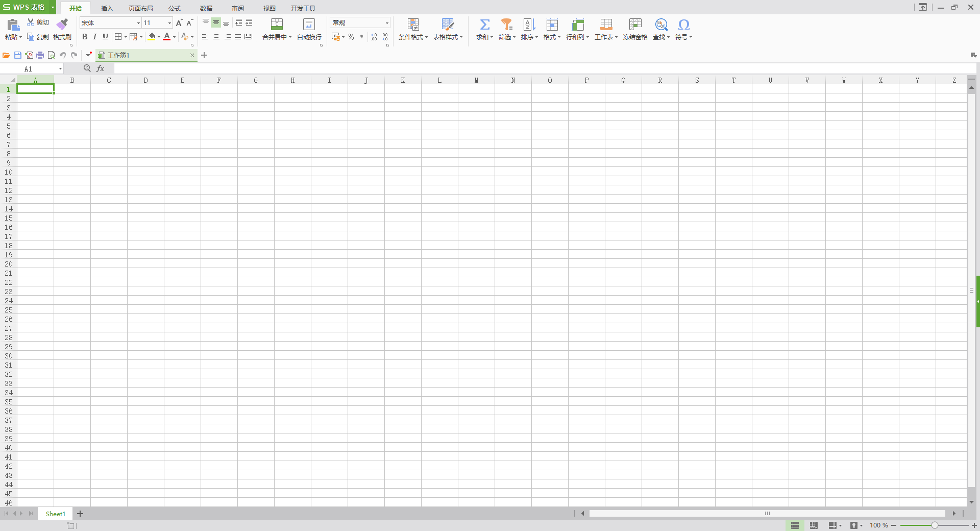The width and height of the screenshot is (980, 531).
Task: Select the Sheet1 worksheet tab
Action: (x=56, y=514)
